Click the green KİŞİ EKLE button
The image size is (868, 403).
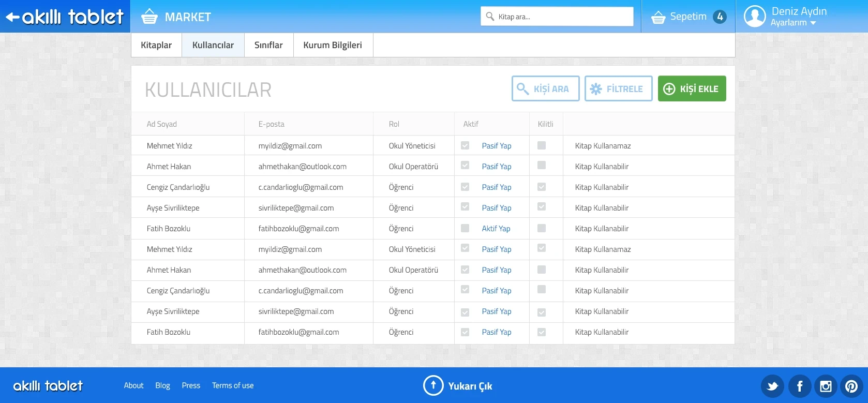click(x=692, y=88)
